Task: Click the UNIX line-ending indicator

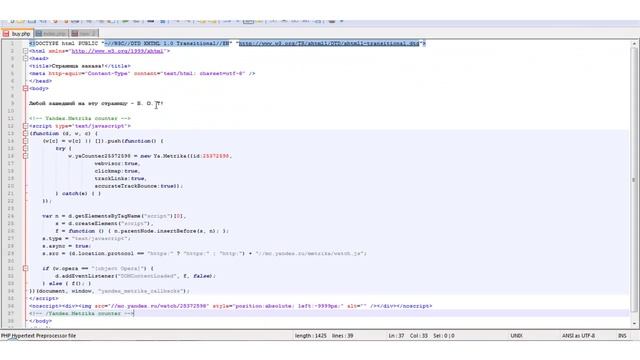Action: (516, 336)
